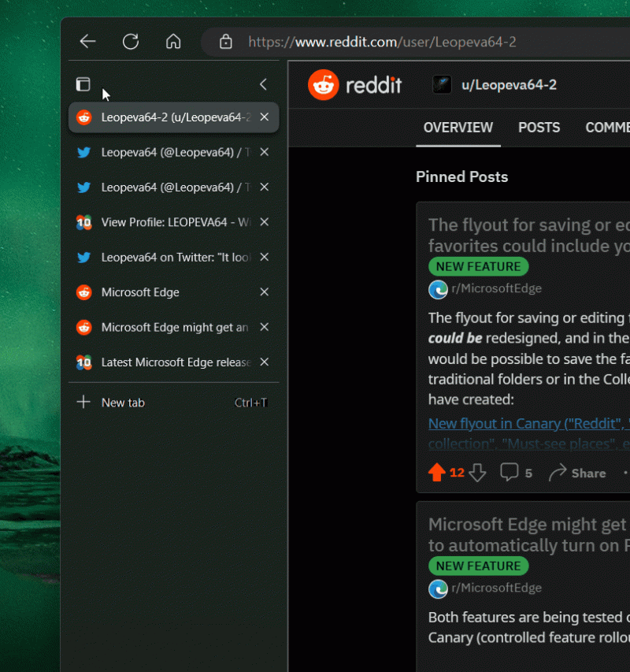Select the OVERVIEW tab

(458, 127)
